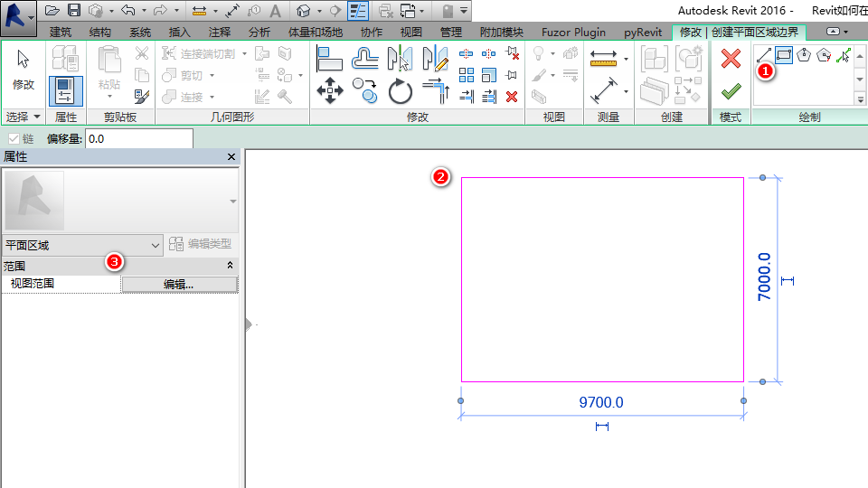Select the Trim/Extend to Corner tool
Screen dimensions: 868x488
point(436,90)
